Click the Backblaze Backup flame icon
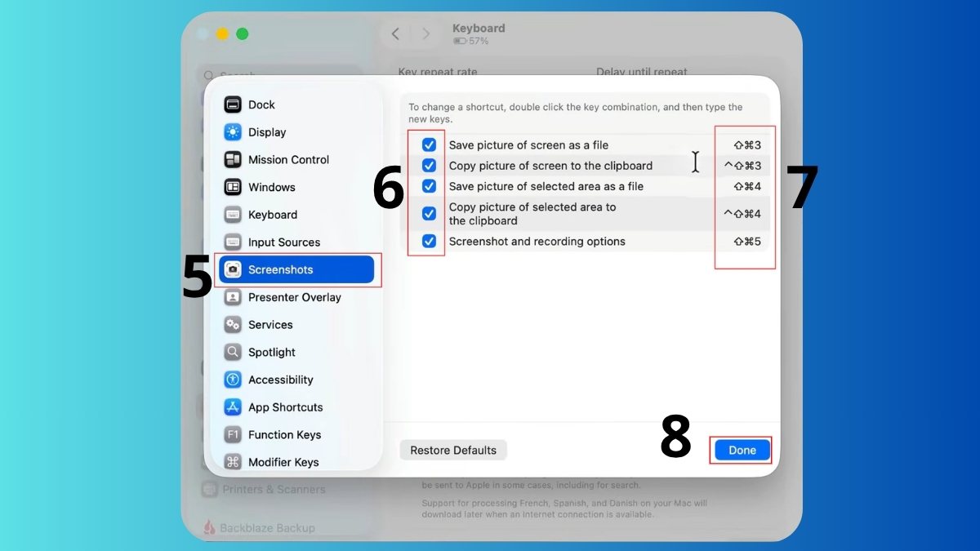 coord(209,528)
